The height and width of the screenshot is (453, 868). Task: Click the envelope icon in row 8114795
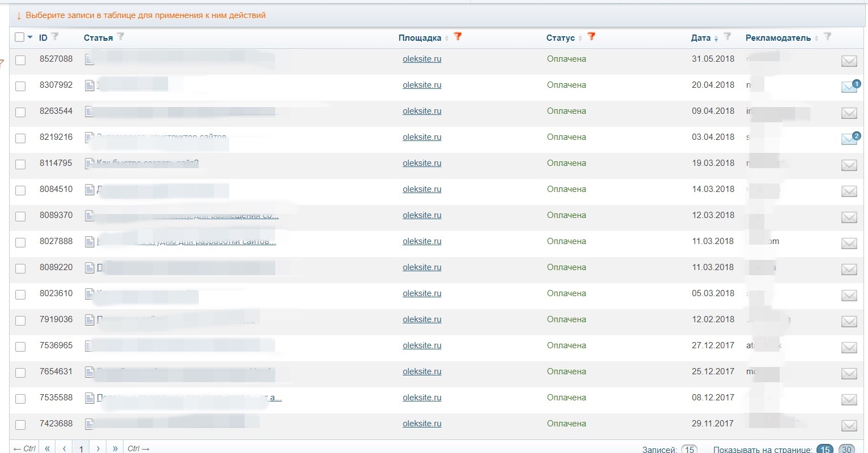pos(849,165)
